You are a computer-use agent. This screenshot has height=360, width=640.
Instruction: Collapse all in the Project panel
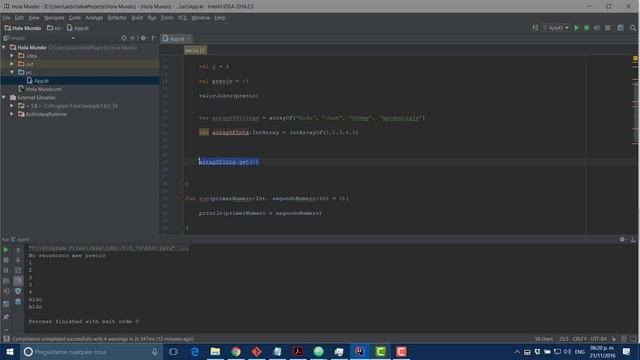click(132, 38)
